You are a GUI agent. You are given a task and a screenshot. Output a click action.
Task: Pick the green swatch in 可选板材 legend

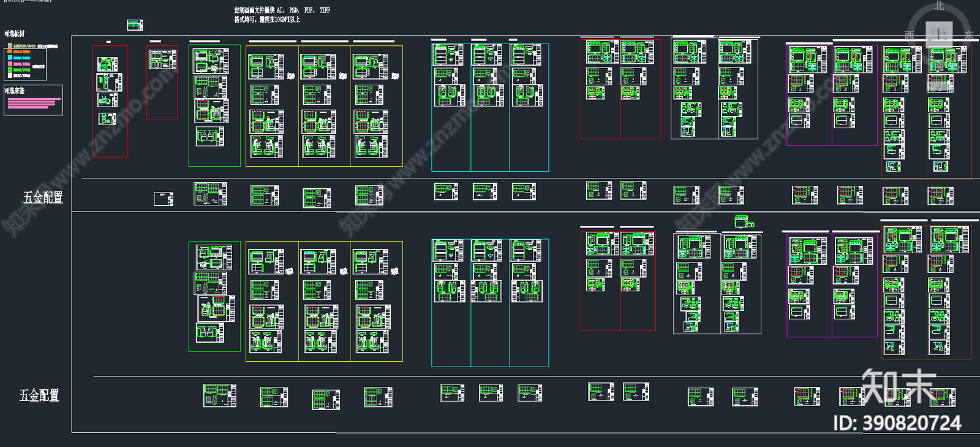pos(10,69)
